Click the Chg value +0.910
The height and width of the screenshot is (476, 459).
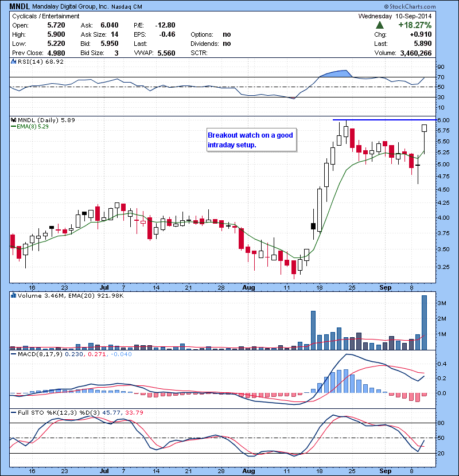(421, 34)
